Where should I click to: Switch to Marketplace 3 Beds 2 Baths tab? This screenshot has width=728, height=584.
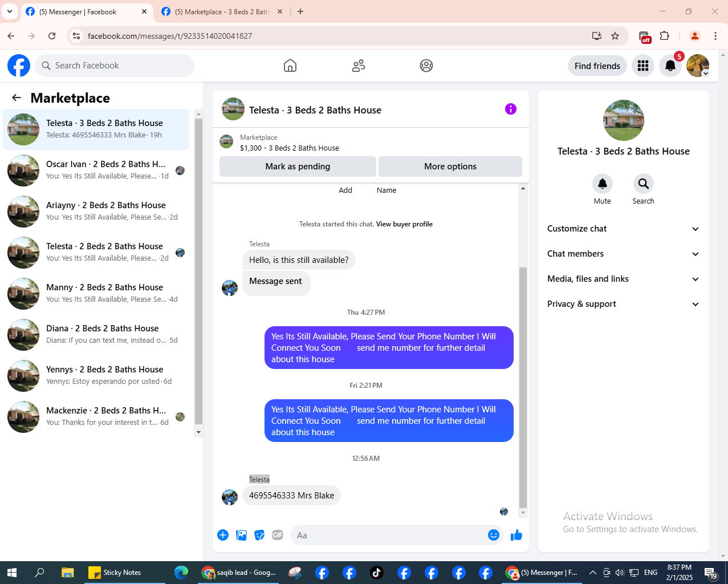click(222, 12)
